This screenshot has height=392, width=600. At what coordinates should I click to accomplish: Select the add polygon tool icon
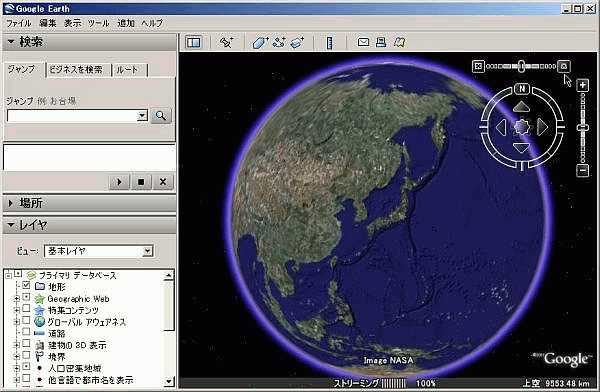pos(260,42)
